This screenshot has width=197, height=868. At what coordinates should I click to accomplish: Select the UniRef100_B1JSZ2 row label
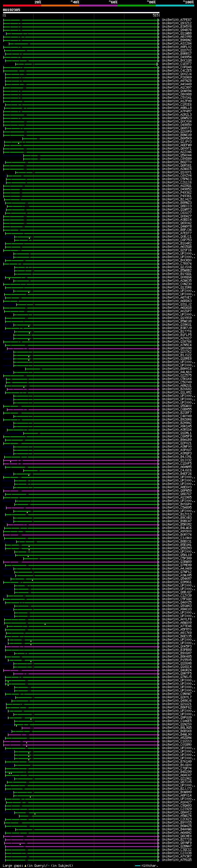pos(177,355)
